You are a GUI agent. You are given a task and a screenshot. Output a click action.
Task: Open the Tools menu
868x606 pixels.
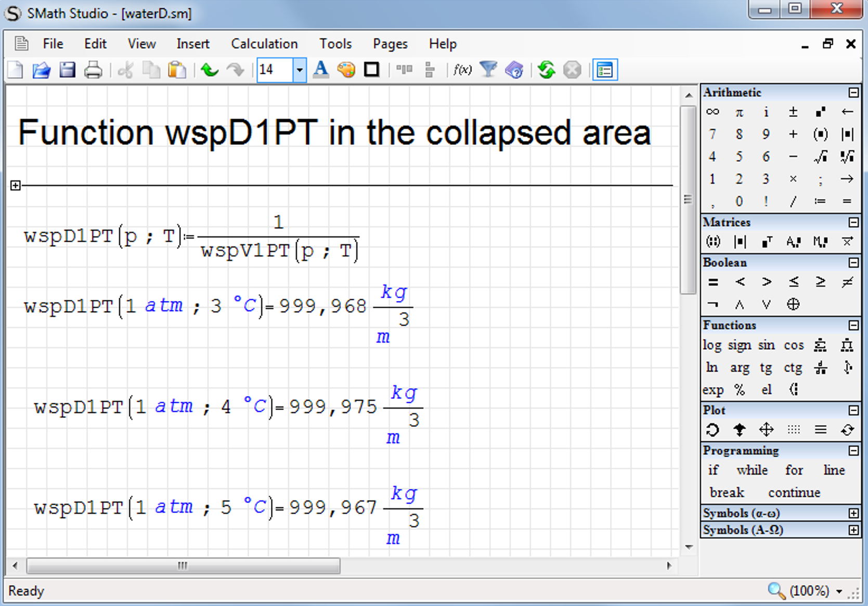[335, 44]
